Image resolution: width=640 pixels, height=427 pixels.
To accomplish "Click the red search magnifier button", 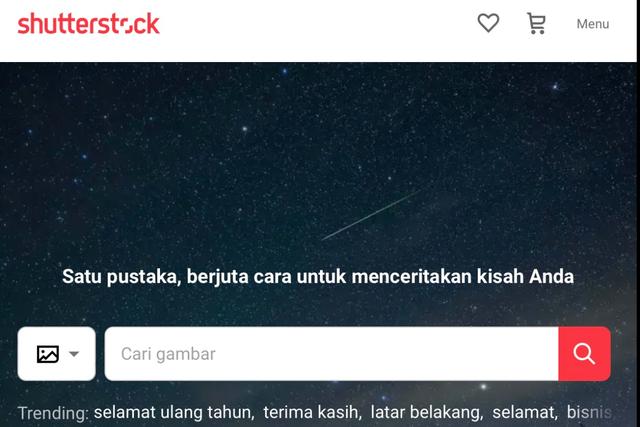I will click(584, 354).
